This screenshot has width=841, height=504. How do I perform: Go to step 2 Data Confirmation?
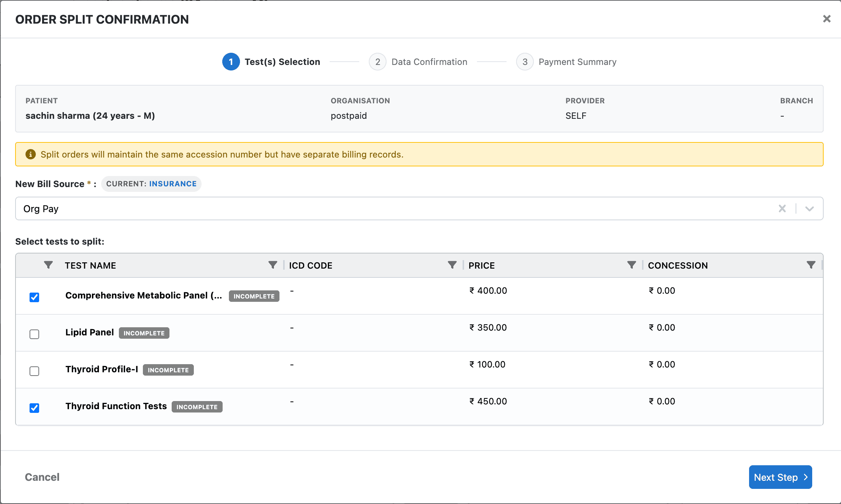(x=418, y=62)
